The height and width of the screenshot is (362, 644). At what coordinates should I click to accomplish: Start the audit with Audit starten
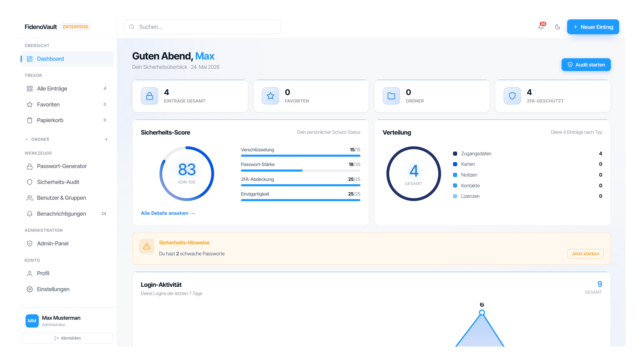(x=586, y=65)
